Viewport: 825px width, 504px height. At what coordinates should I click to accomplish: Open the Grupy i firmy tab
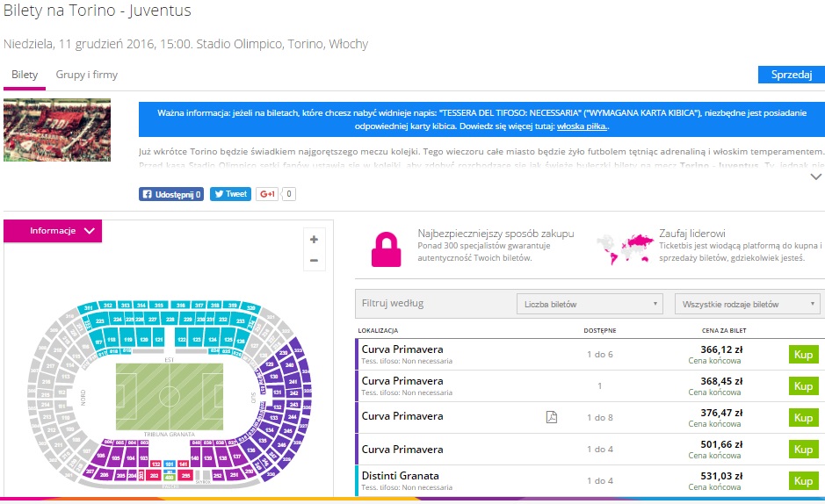87,76
